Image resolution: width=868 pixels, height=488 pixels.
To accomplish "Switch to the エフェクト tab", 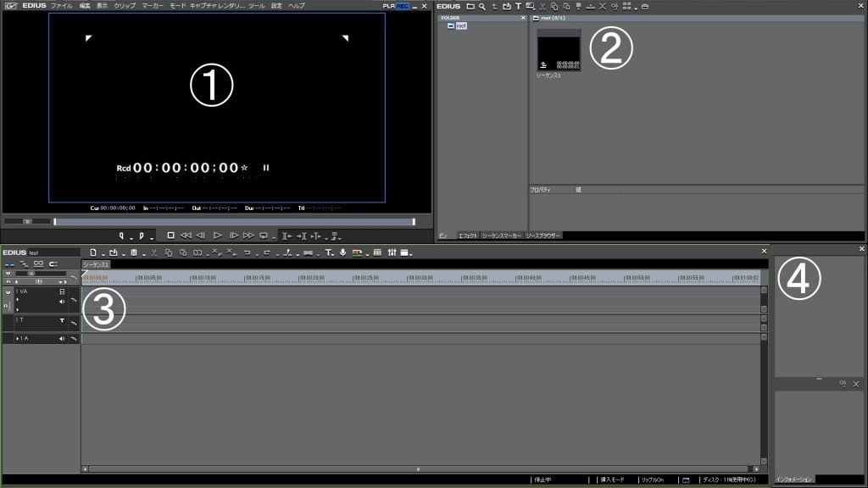I will (468, 236).
